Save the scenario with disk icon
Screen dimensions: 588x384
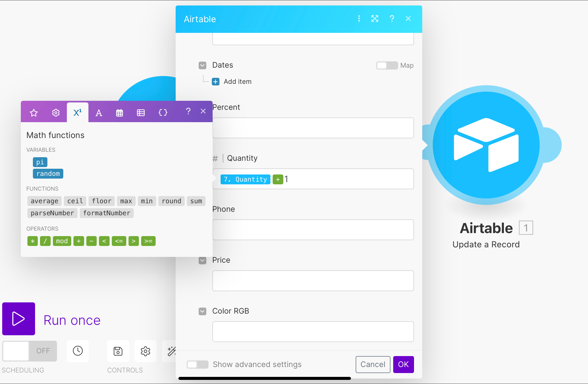click(118, 351)
